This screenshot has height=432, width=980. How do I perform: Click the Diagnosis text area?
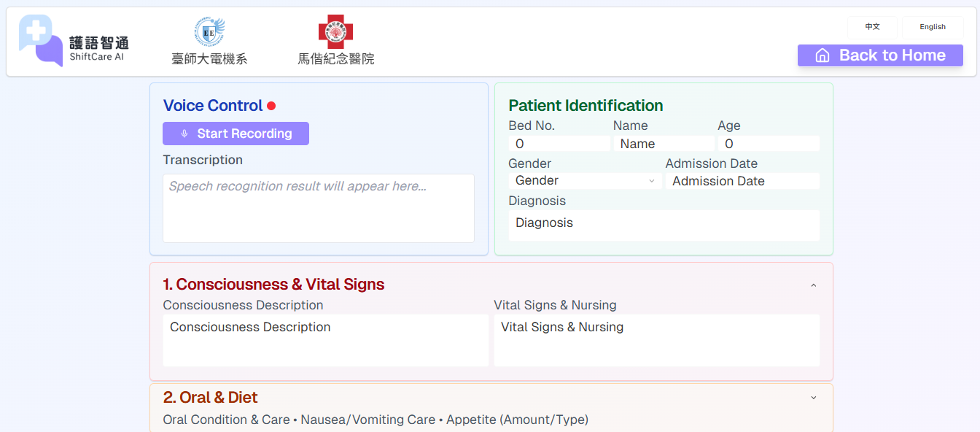pyautogui.click(x=664, y=225)
